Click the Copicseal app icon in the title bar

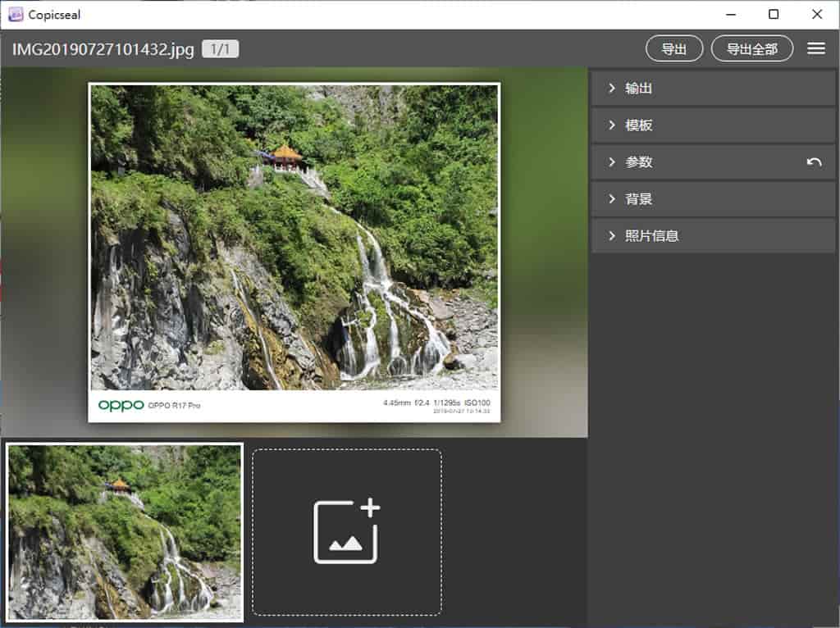pos(16,15)
